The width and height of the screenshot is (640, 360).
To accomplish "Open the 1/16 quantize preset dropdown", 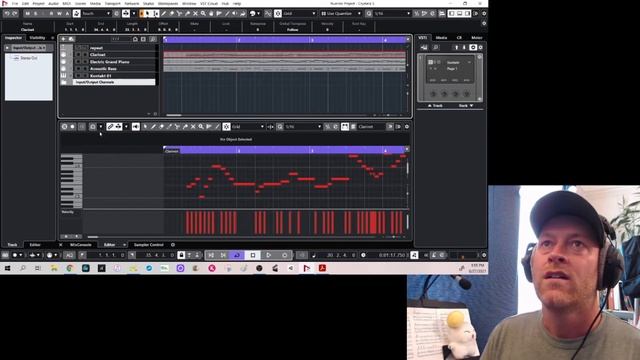I will [392, 13].
